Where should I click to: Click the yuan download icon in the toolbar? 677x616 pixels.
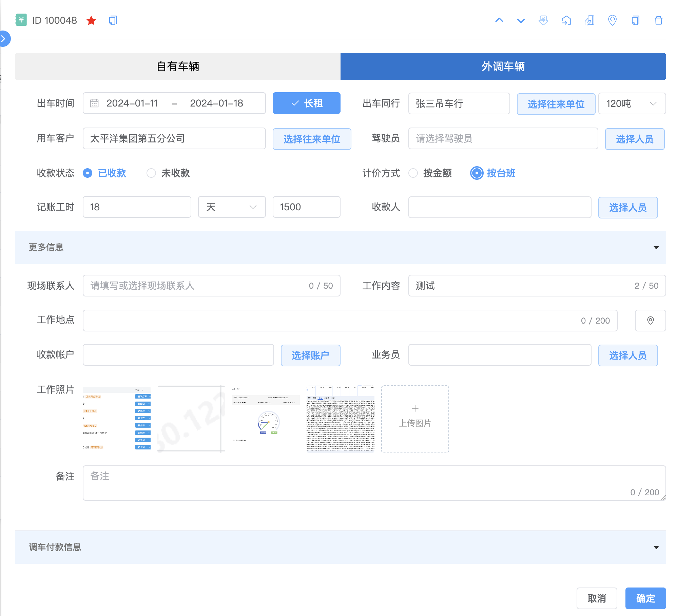point(543,20)
